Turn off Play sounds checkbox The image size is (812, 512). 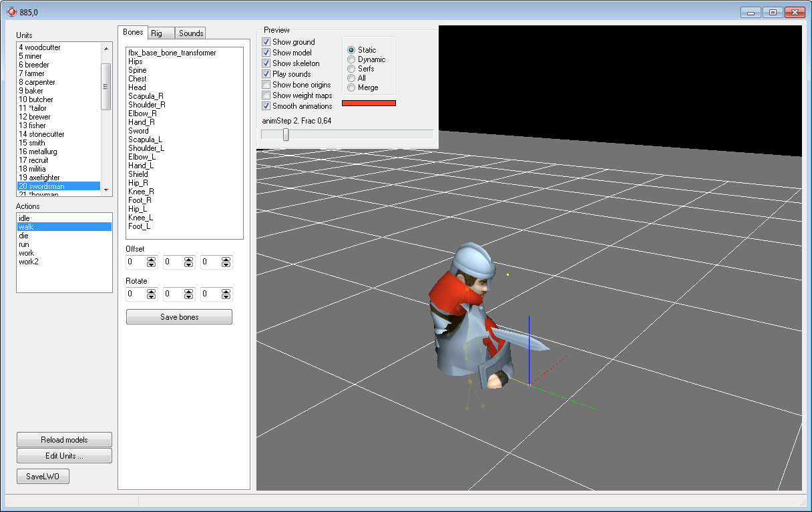(266, 74)
